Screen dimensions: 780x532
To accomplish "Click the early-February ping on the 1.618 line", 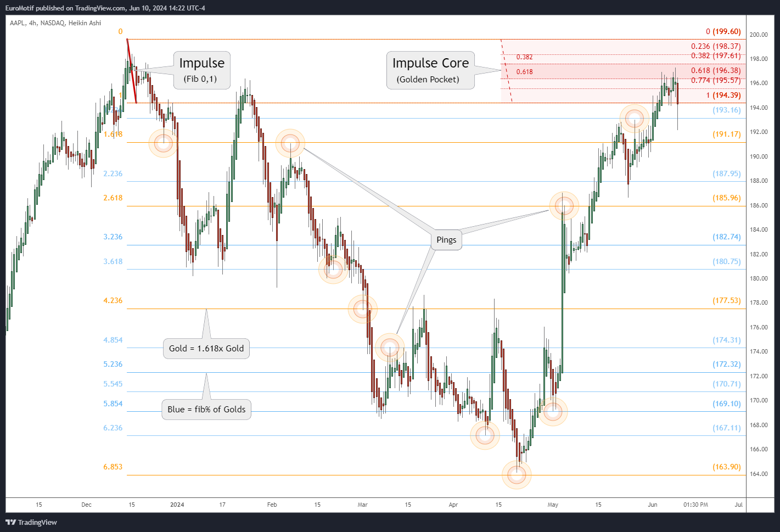I will click(x=290, y=143).
